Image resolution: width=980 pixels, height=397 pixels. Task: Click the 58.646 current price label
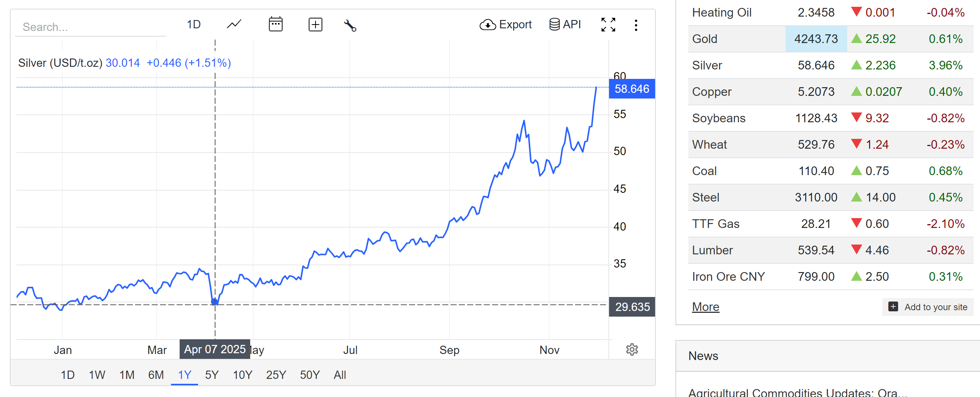point(632,89)
